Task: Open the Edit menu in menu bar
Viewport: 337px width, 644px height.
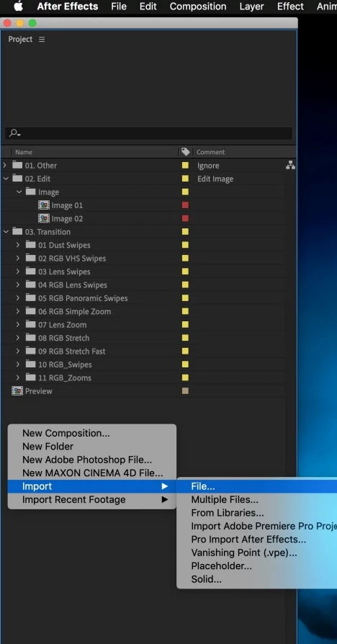Action: click(148, 6)
